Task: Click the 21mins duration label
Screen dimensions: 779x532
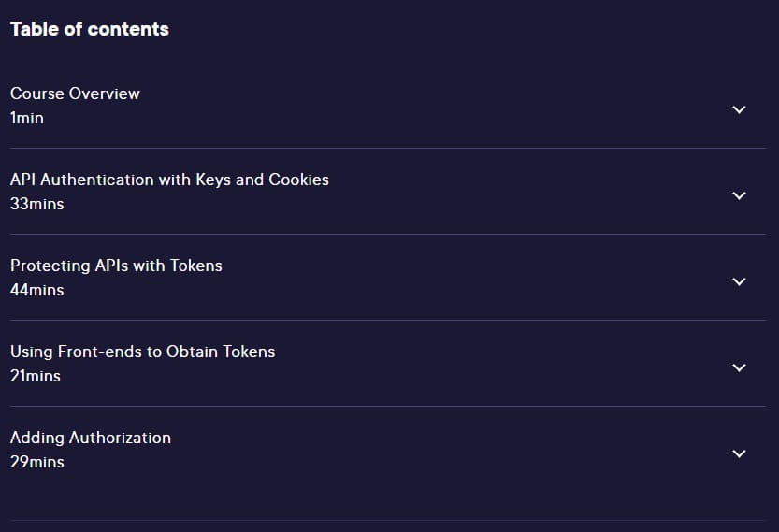Action: (x=36, y=376)
